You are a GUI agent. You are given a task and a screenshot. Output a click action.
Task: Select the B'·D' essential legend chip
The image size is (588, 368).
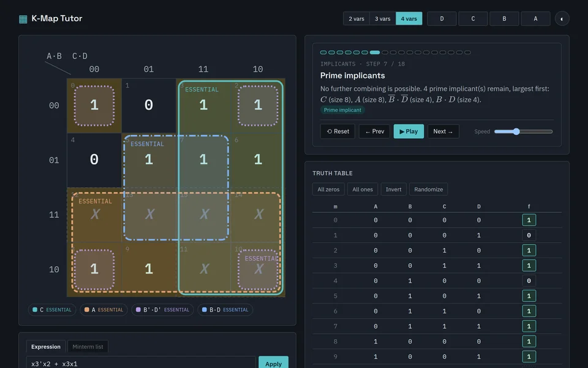tap(162, 310)
